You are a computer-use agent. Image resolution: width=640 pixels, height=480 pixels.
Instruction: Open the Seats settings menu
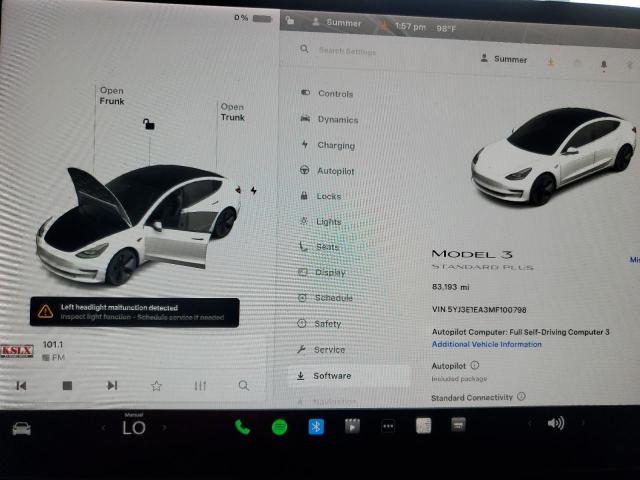click(x=319, y=247)
